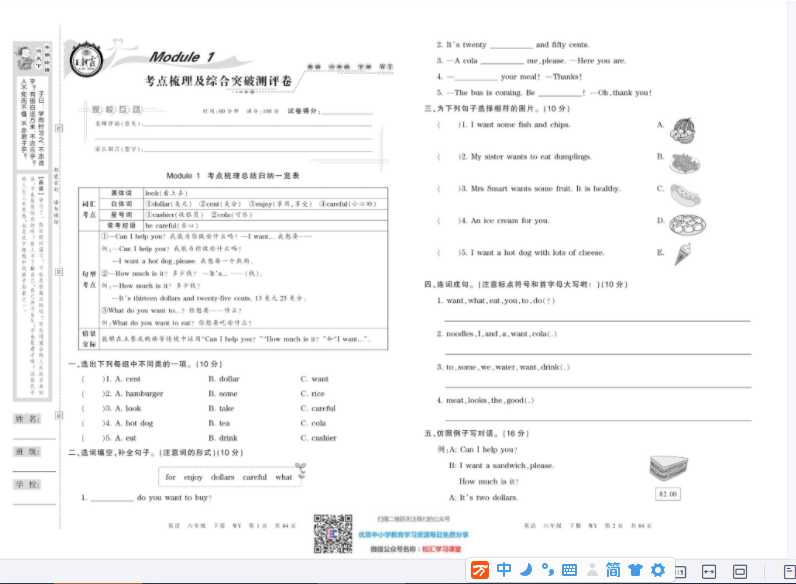796x584 pixels.
Task: Click the grey user account icon in IME bar
Action: pos(592,570)
